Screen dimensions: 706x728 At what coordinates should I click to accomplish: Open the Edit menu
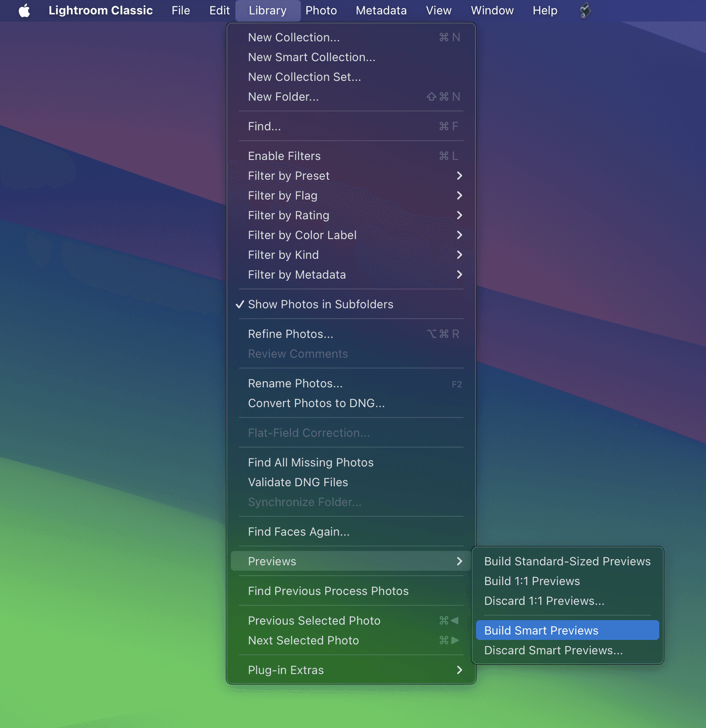[x=219, y=10]
